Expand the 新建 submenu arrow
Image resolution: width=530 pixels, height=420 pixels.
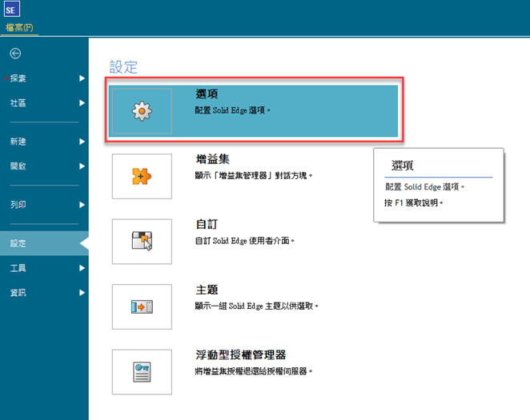[x=82, y=142]
